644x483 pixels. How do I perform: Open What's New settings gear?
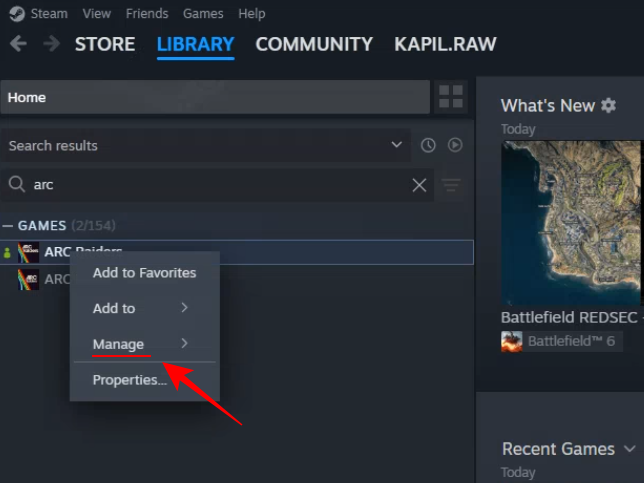coord(608,106)
